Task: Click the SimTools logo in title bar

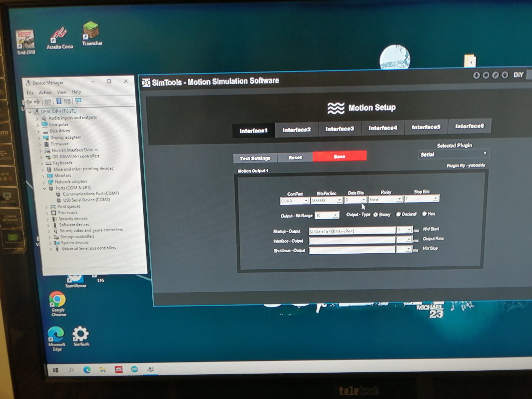Action: (146, 82)
